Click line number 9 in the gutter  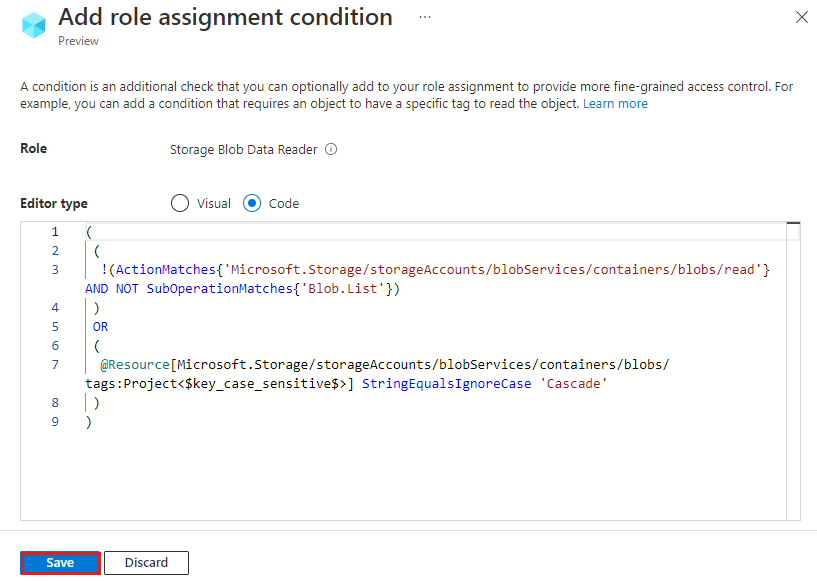tap(55, 421)
